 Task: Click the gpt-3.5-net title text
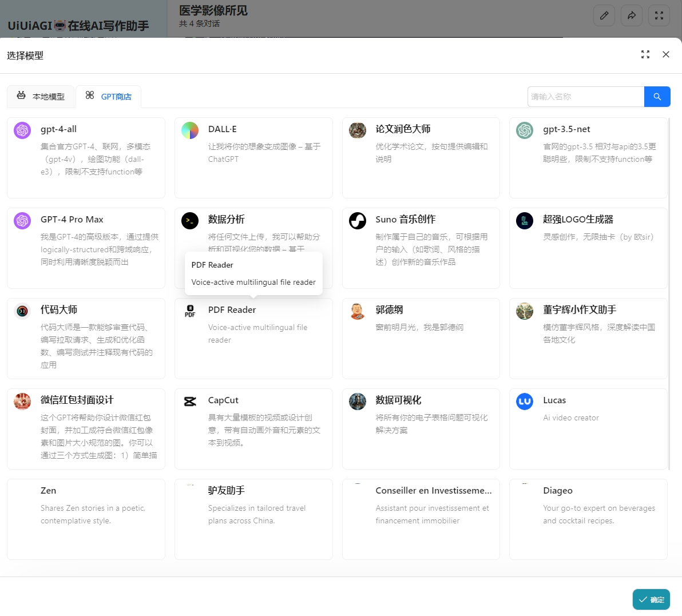click(x=566, y=129)
